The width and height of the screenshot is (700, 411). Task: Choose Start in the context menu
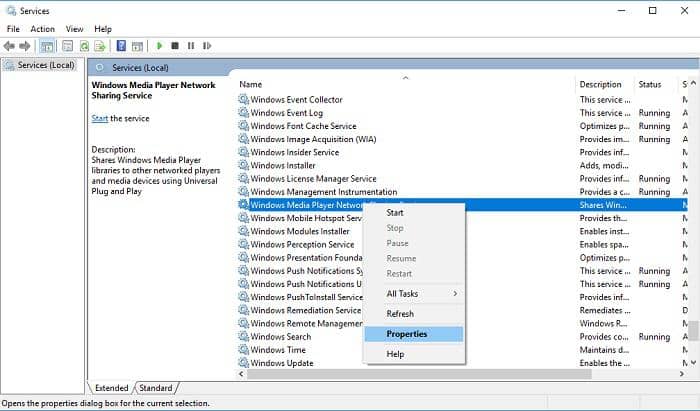click(414, 213)
